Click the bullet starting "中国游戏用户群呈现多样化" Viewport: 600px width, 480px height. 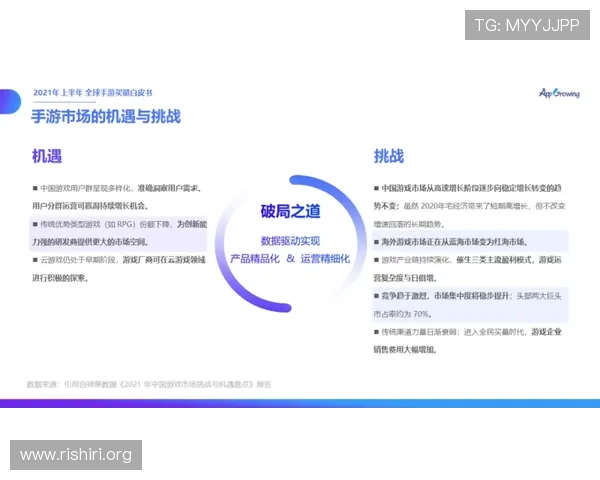(x=117, y=197)
